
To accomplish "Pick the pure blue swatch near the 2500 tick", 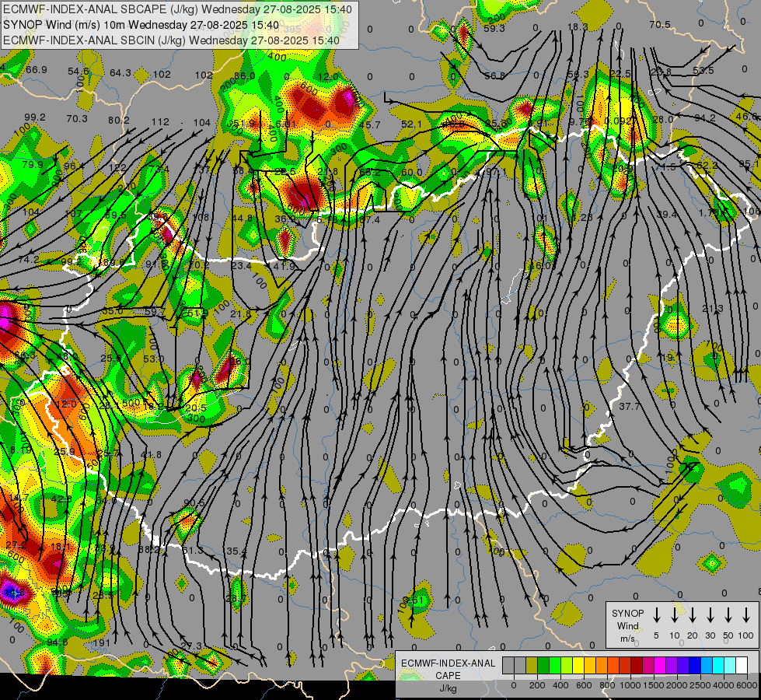I will [694, 665].
